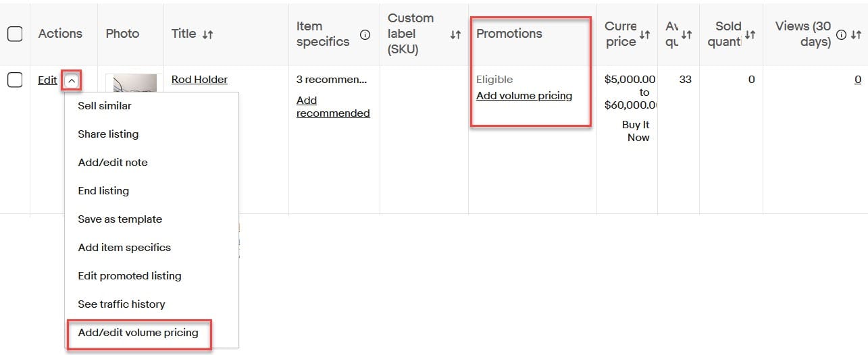Image resolution: width=868 pixels, height=355 pixels.
Task: Check the Rod Holder listing checkbox
Action: 15,80
